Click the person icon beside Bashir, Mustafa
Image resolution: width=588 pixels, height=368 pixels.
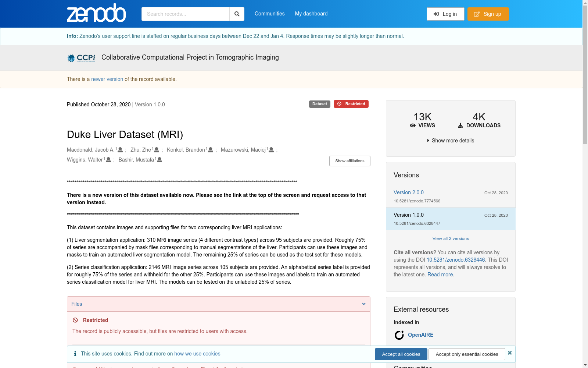tap(159, 160)
